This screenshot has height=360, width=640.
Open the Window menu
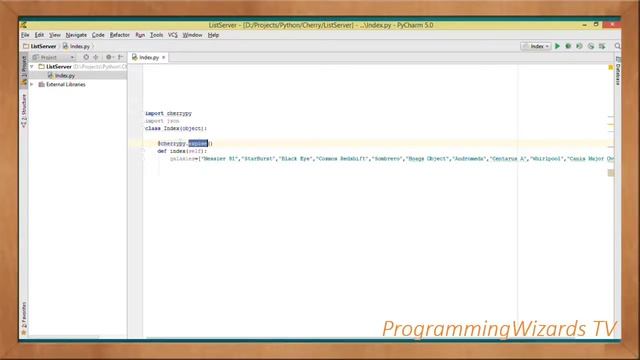pos(192,35)
